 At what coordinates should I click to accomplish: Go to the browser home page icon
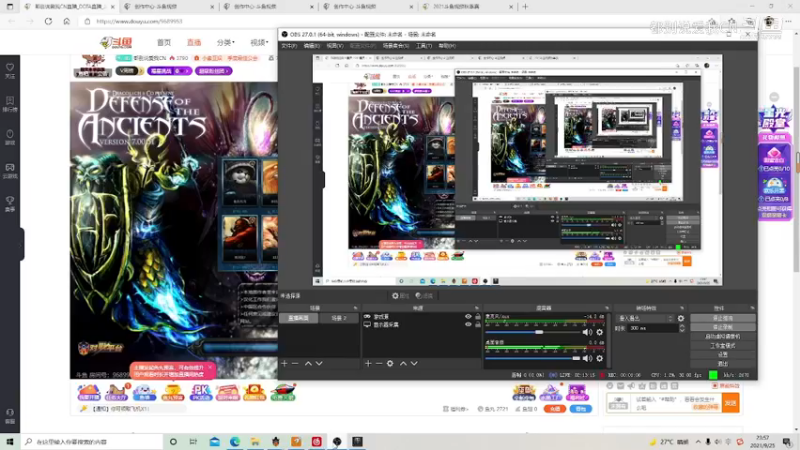click(66, 21)
